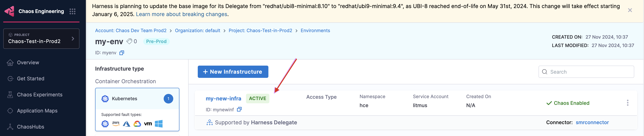Click the Kubernetes count badge 1
The height and width of the screenshot is (136, 644).
tap(168, 99)
